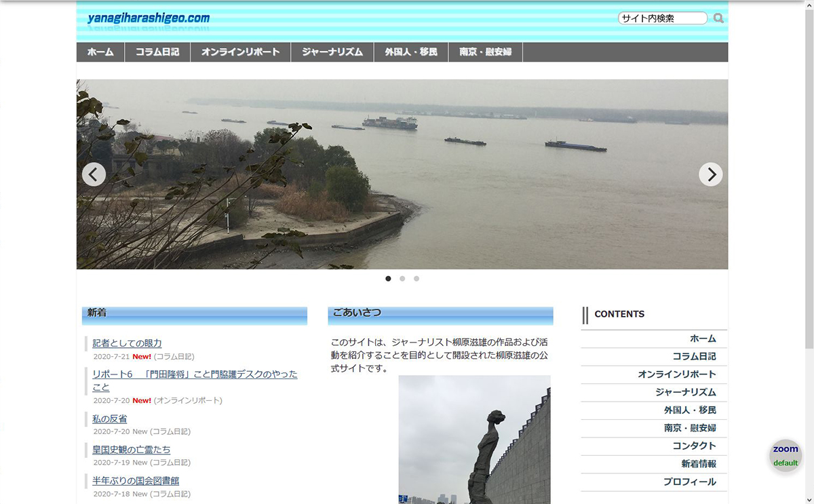Screen dimensions: 814x504
Task: Click コラム日記 in CONTENTS sidebar
Action: coord(694,356)
